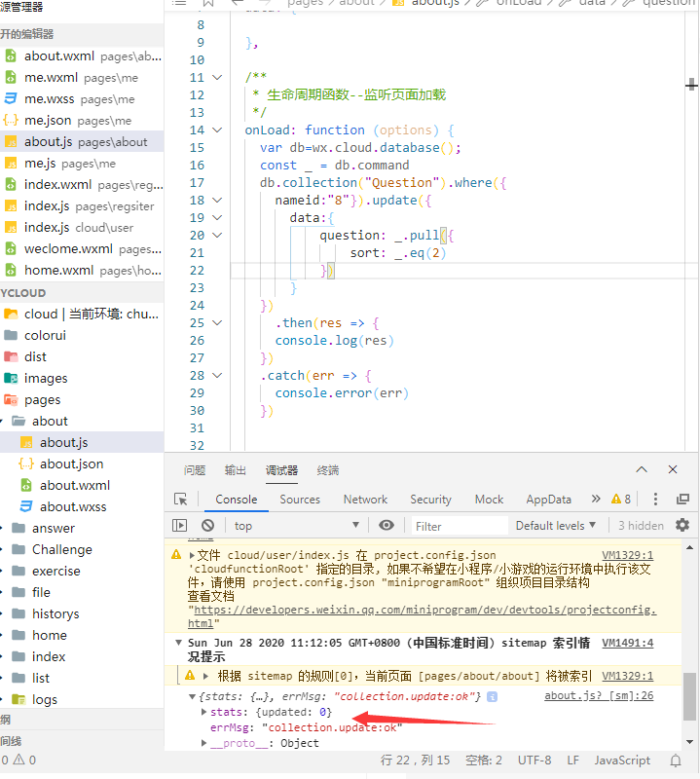The height and width of the screenshot is (779, 700).
Task: Open me.json in open editors list
Action: (x=82, y=120)
